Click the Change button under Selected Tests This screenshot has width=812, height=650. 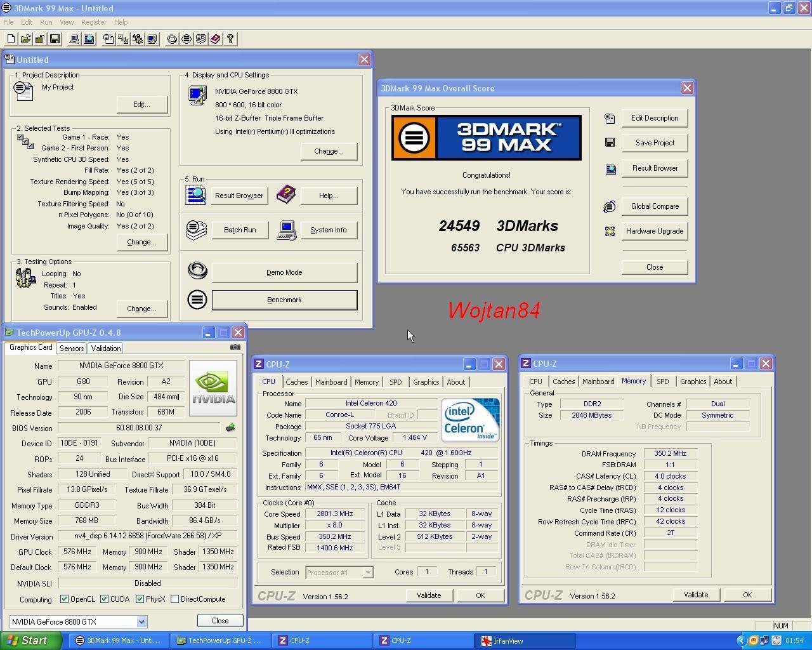pyautogui.click(x=141, y=242)
